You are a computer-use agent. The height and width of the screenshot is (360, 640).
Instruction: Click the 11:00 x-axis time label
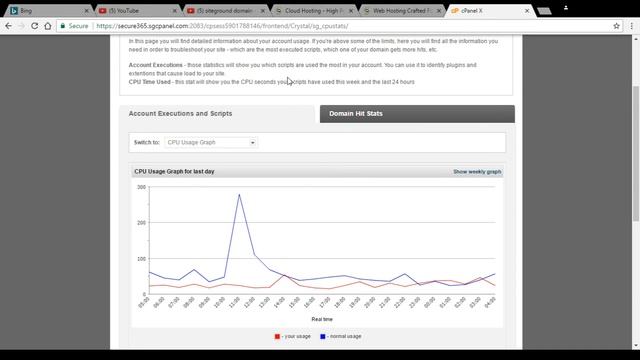[x=234, y=302]
